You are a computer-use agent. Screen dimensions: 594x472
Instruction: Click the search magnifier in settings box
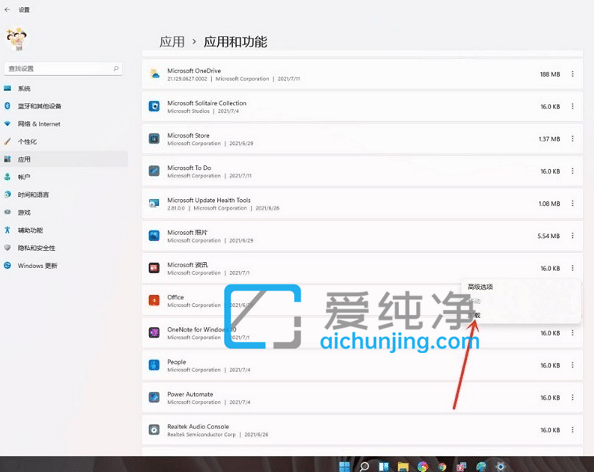click(116, 69)
